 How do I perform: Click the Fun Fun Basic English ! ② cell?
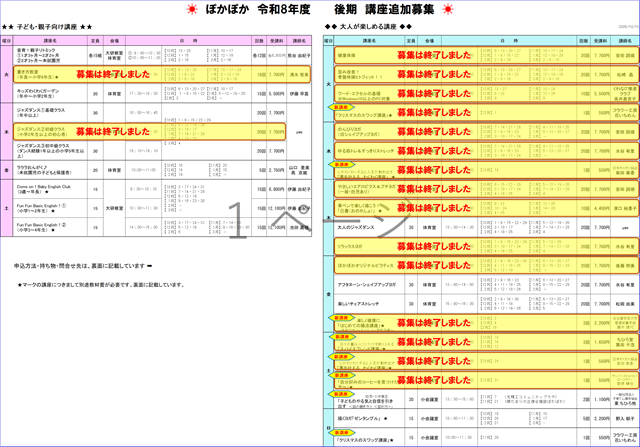(50, 227)
